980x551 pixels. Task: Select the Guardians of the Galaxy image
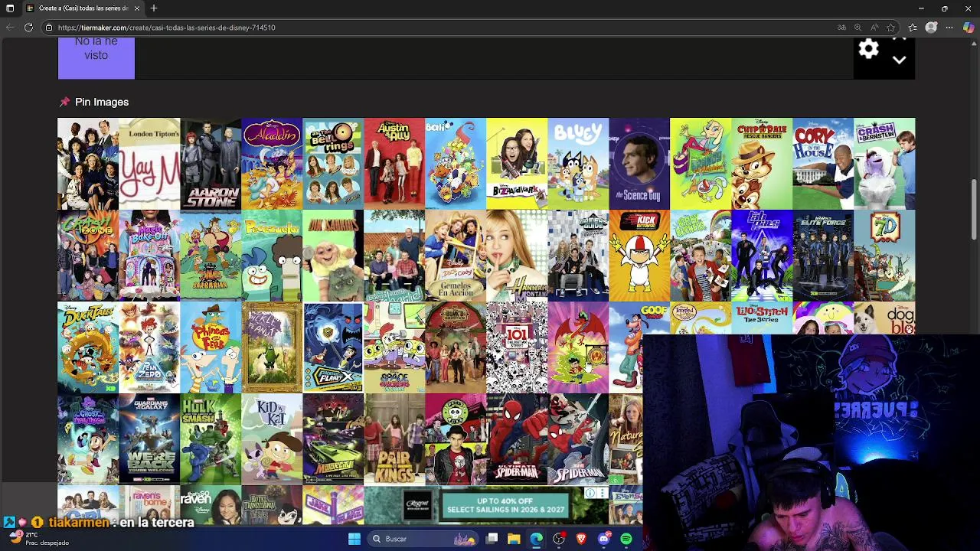tap(149, 439)
